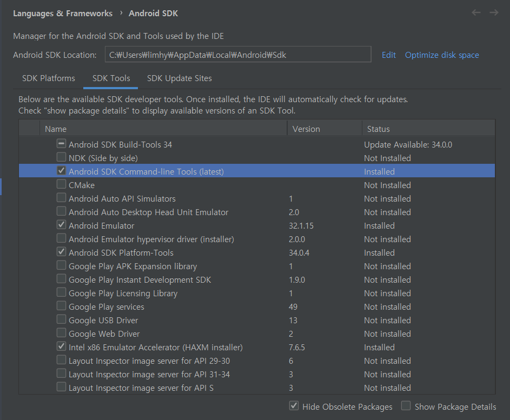Uncheck the Android Emulator checkbox
The height and width of the screenshot is (420, 510).
pyautogui.click(x=61, y=225)
